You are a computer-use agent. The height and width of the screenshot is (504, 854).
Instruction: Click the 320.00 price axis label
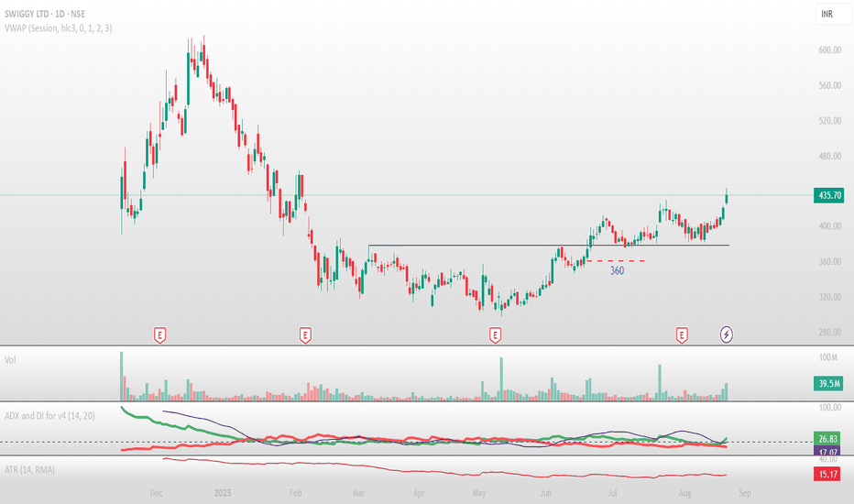pyautogui.click(x=829, y=296)
